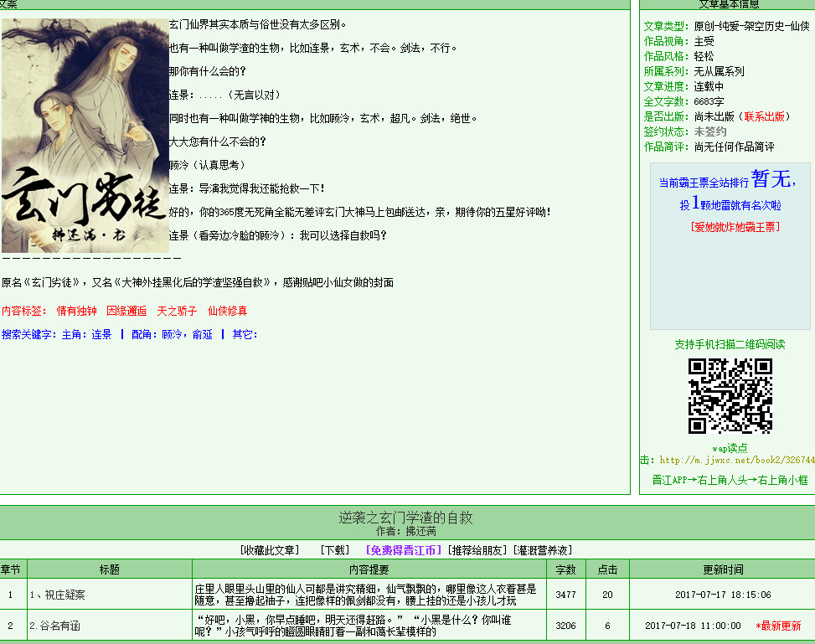Click the 内容提要 column header
The height and width of the screenshot is (644, 815).
[x=369, y=569]
